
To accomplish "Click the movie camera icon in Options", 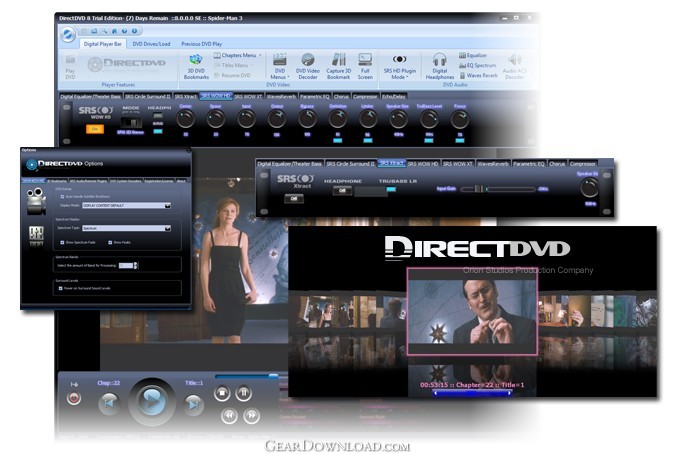I will [x=36, y=200].
